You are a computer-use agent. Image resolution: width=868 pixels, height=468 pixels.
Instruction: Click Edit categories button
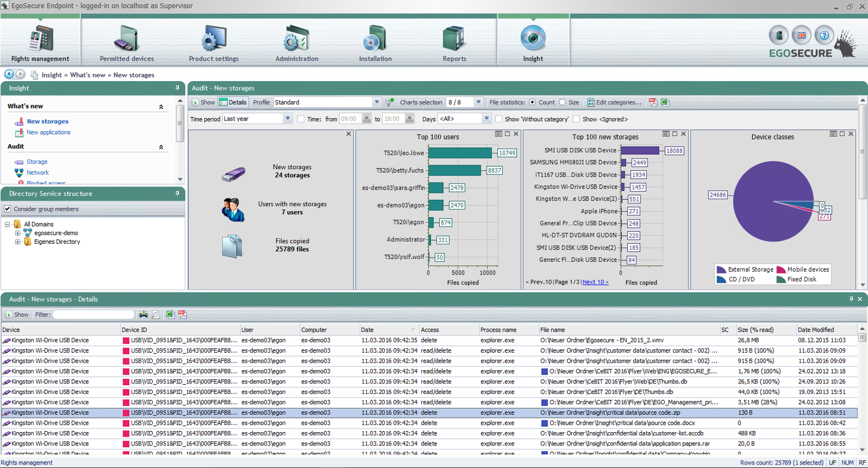[x=615, y=102]
